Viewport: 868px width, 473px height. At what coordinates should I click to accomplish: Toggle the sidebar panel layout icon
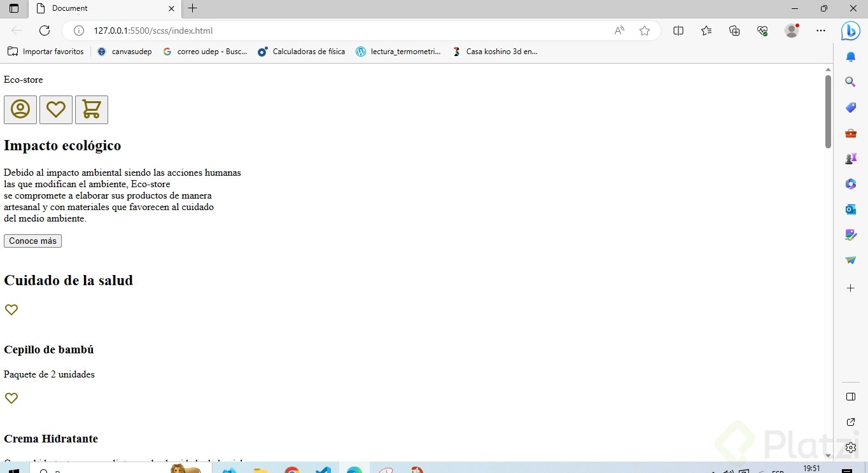851,397
